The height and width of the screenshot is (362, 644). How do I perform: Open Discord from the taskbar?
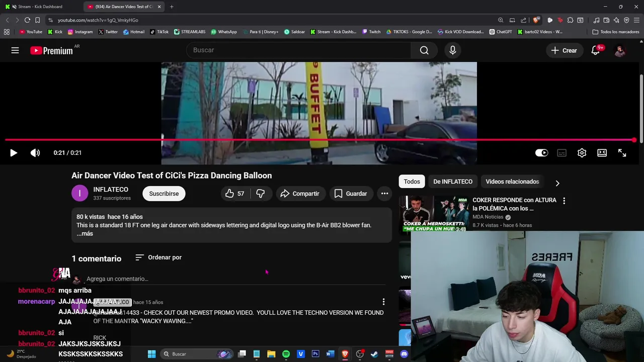(x=404, y=354)
